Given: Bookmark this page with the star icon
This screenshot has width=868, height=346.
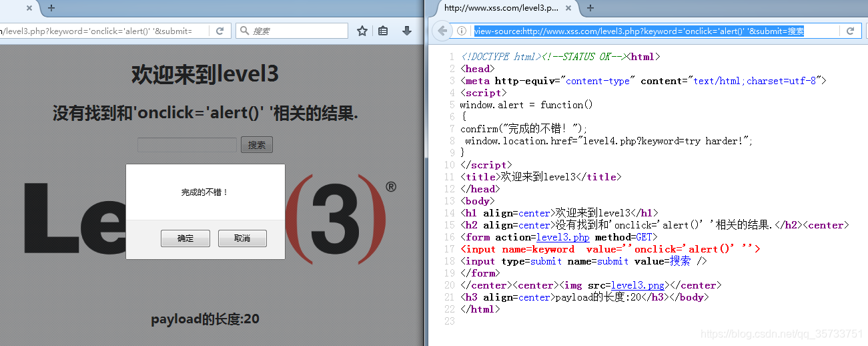Looking at the screenshot, I should pyautogui.click(x=362, y=31).
